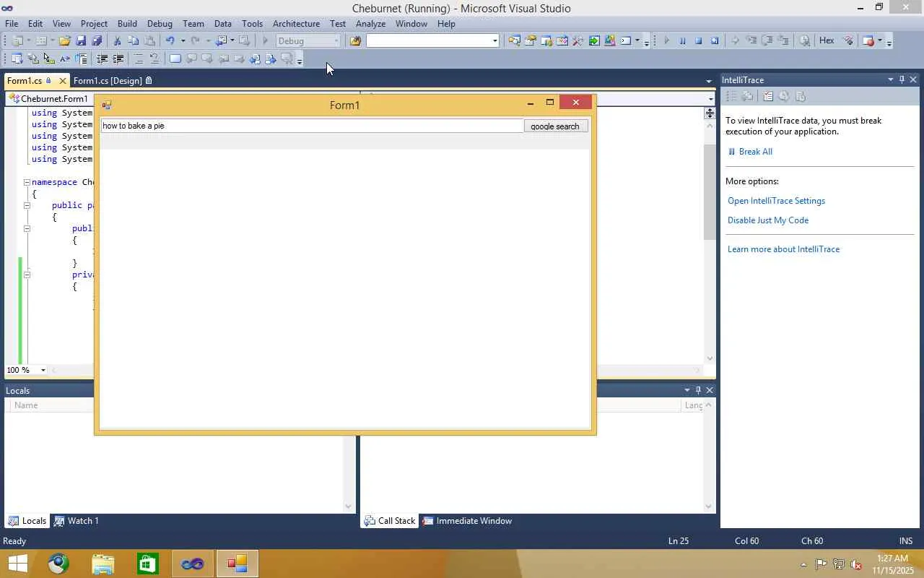Open the Debug configuration dropdown
924x578 pixels.
tap(336, 41)
